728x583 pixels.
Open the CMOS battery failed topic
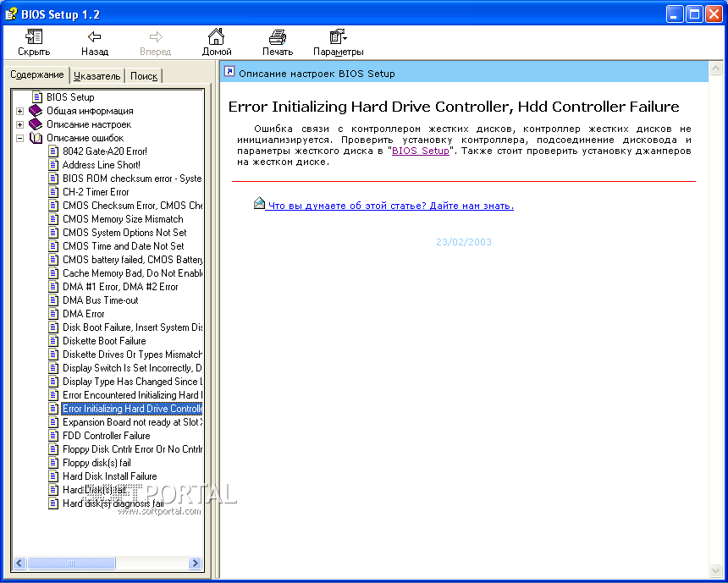[x=132, y=260]
